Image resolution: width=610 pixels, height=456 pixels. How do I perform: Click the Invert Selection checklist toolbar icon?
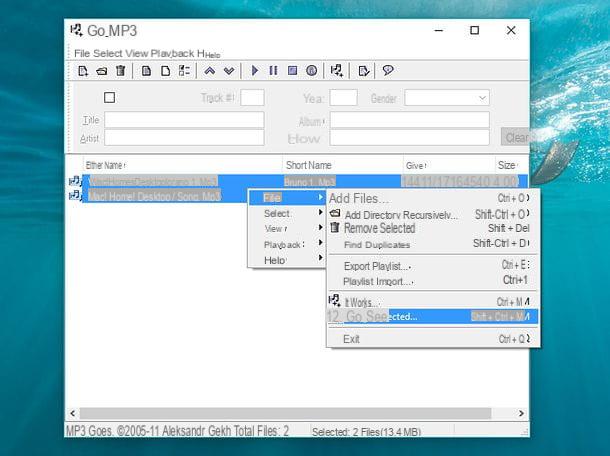[184, 71]
